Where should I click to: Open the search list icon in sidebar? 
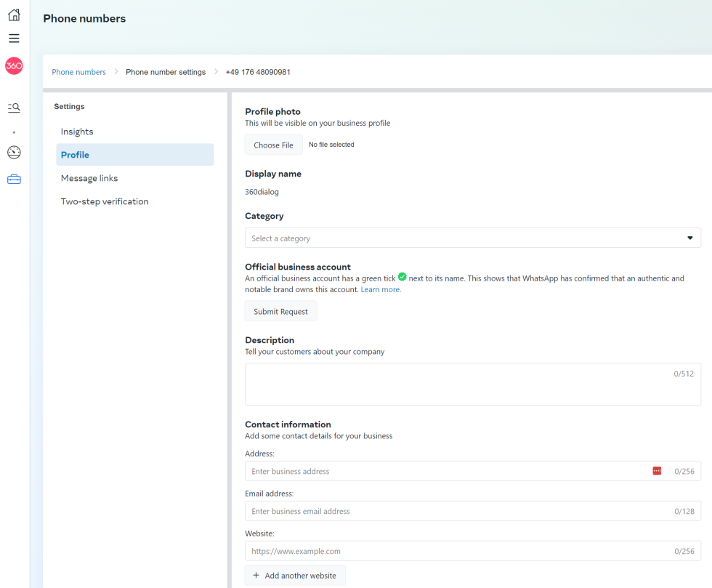pos(14,108)
